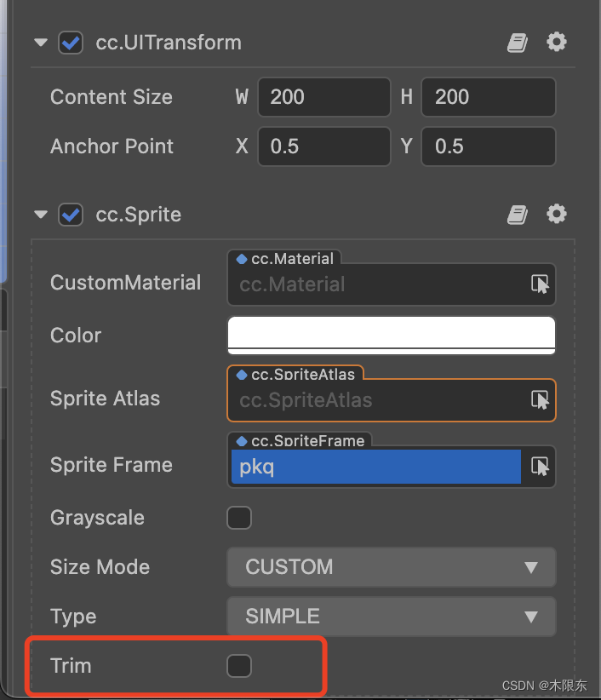The height and width of the screenshot is (700, 601).
Task: Open the Sprite Frame asset picker icon
Action: pos(541,467)
